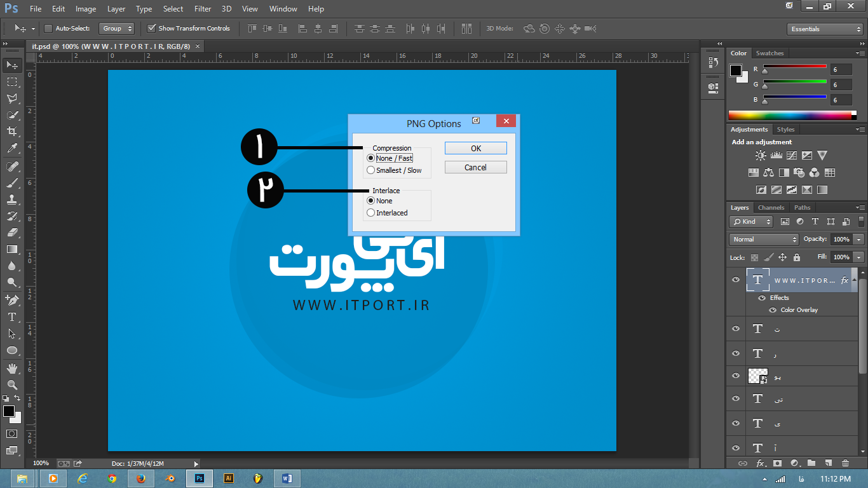Image resolution: width=868 pixels, height=488 pixels.
Task: Lock all with the padlock icon
Action: click(x=797, y=257)
